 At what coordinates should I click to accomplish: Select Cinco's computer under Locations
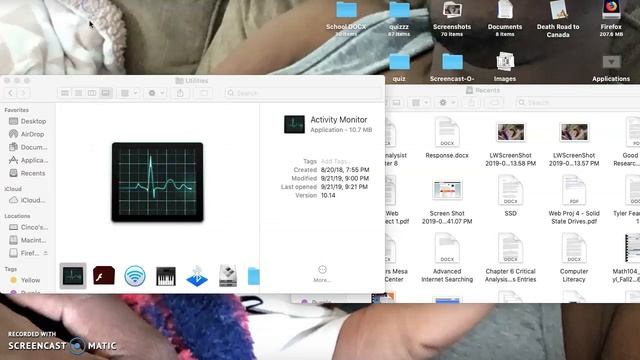[28, 227]
